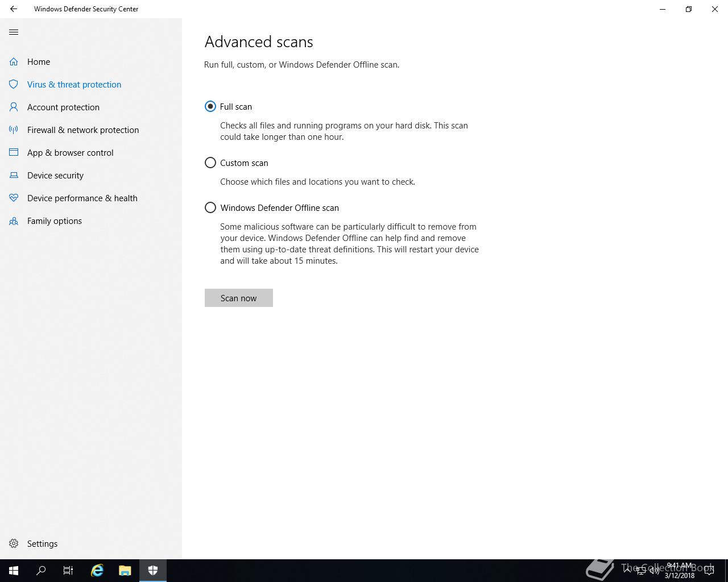Select the Full scan radio button

[210, 106]
